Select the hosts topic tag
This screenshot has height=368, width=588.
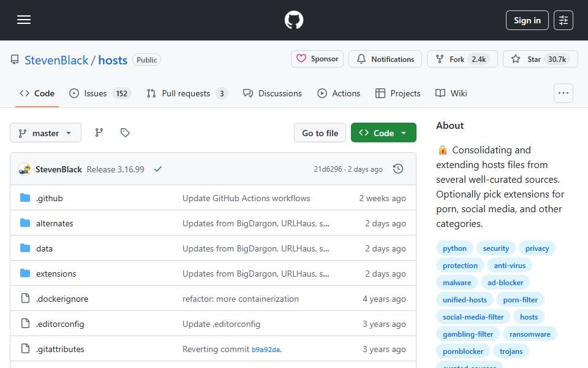click(529, 317)
